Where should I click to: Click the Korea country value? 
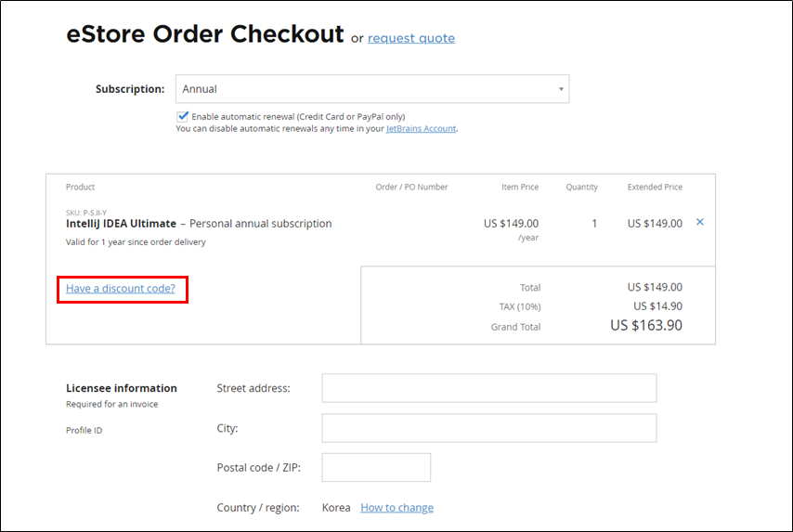coord(336,507)
